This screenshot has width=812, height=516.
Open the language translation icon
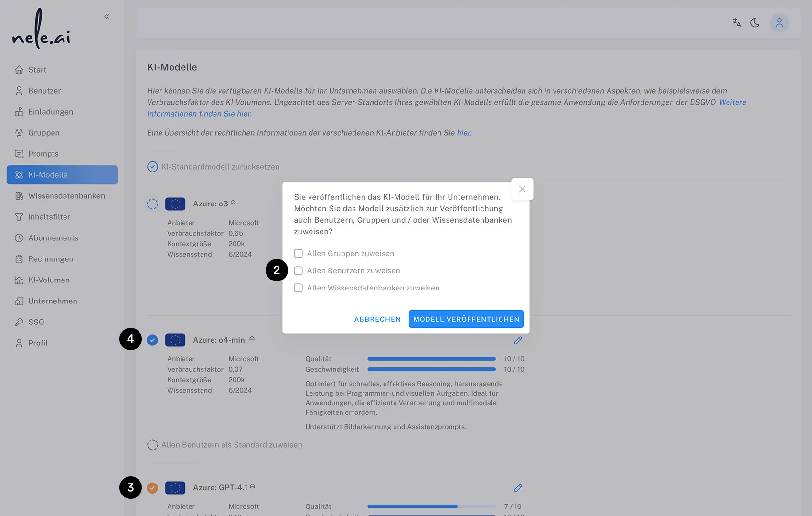point(737,22)
